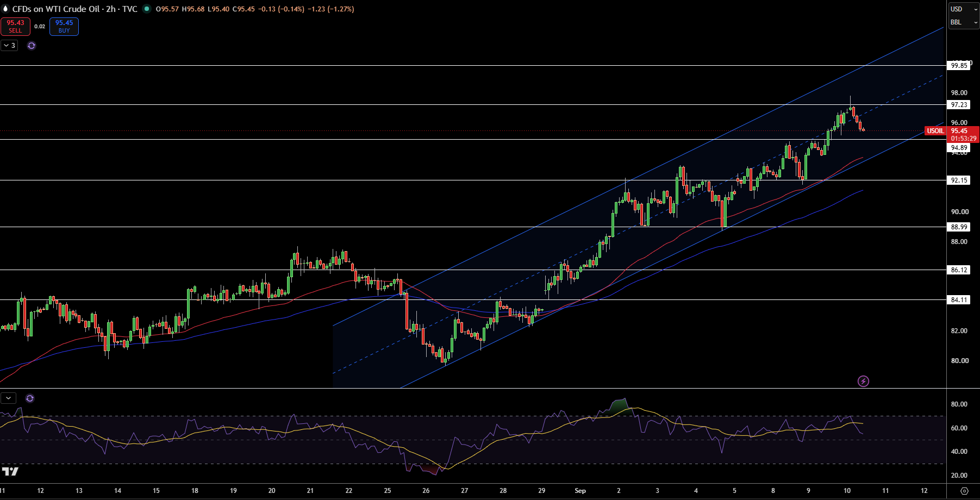980x500 pixels.
Task: Select the 86.12 horizontal line price label
Action: click(959, 270)
